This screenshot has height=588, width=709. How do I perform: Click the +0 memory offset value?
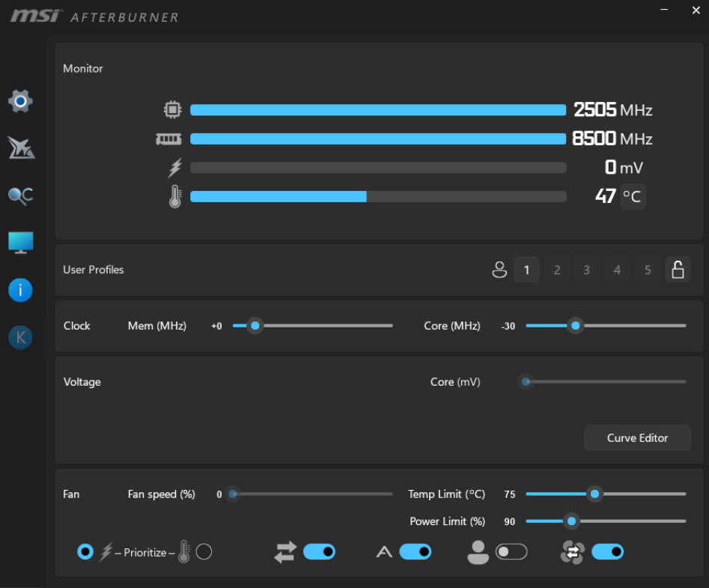click(x=216, y=326)
